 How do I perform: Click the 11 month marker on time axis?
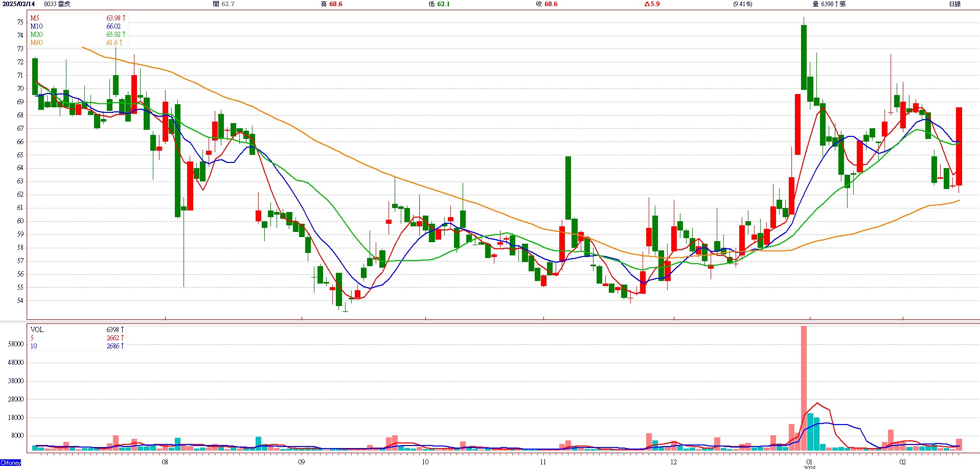coord(543,462)
